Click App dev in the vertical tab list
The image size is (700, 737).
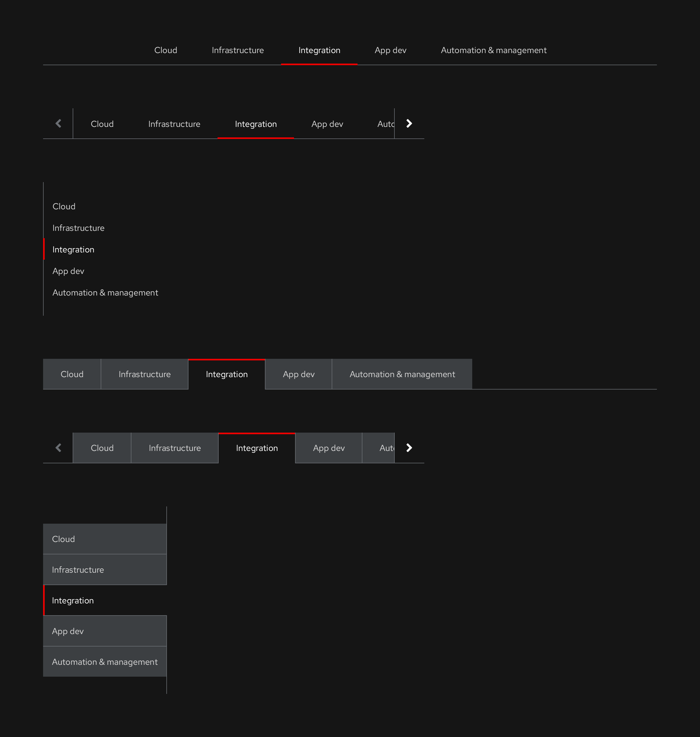(x=68, y=271)
